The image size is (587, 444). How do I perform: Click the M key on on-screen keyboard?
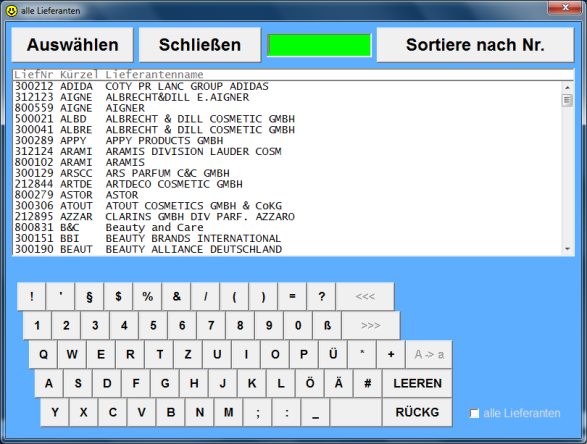click(x=228, y=412)
